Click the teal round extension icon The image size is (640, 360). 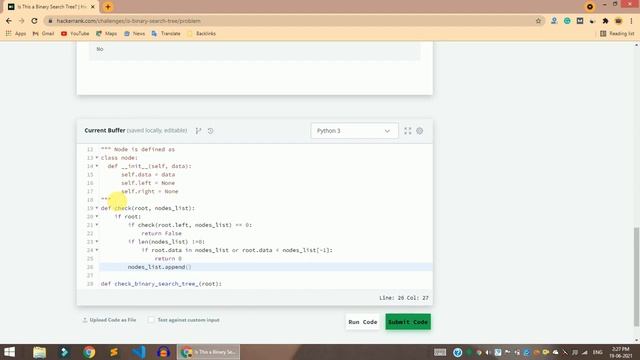click(567, 21)
